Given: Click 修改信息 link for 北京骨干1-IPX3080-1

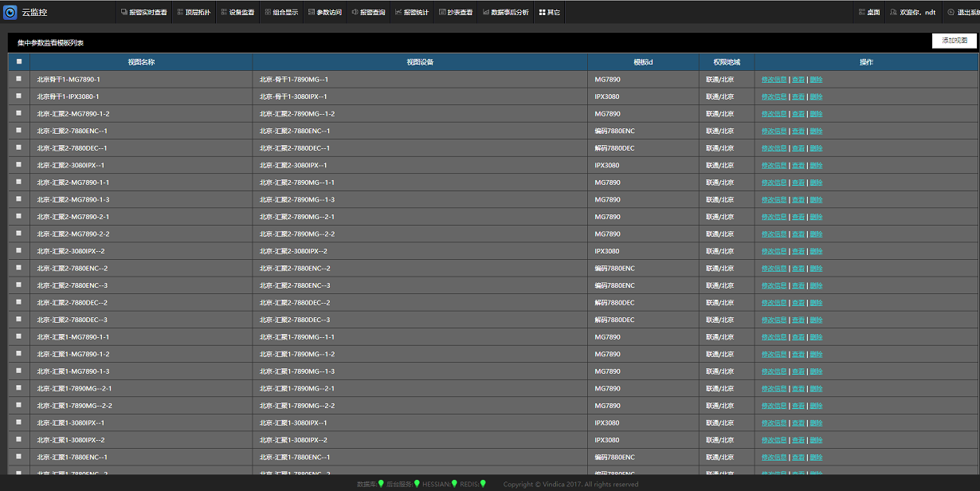Looking at the screenshot, I should tap(774, 96).
